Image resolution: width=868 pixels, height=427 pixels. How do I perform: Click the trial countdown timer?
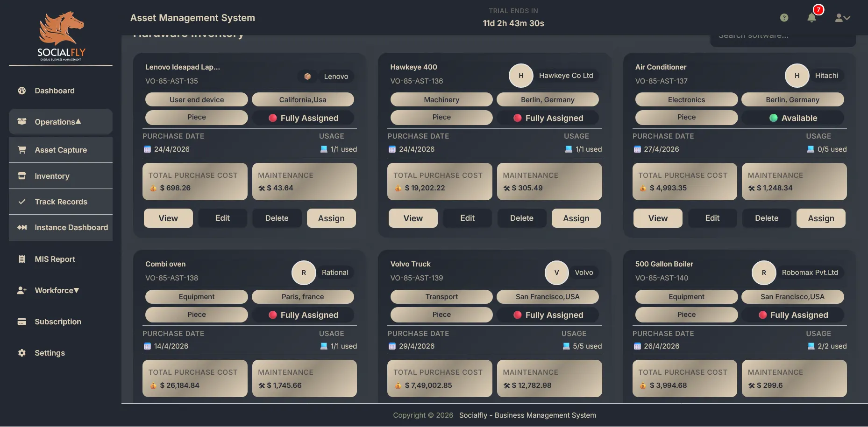click(513, 23)
